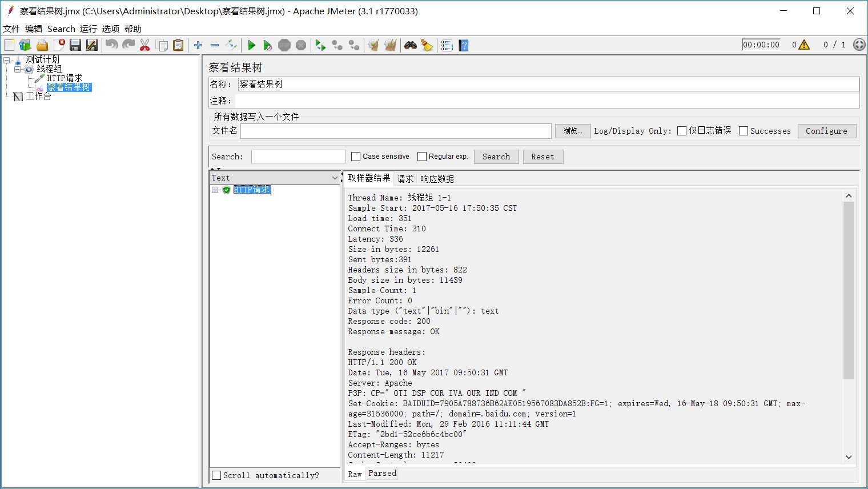The width and height of the screenshot is (868, 489).
Task: Click the Redo arrow icon
Action: tap(128, 45)
